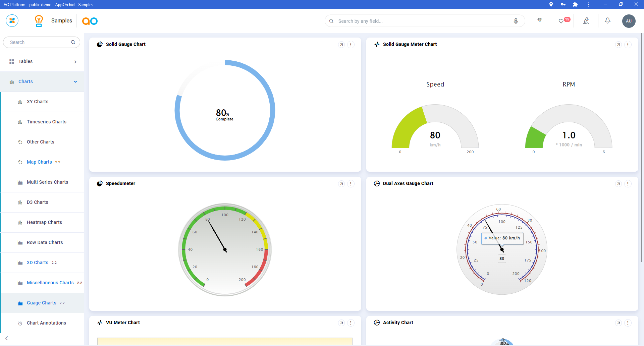Screen dimensions: 644x346
Task: Click the AO logo
Action: point(90,21)
